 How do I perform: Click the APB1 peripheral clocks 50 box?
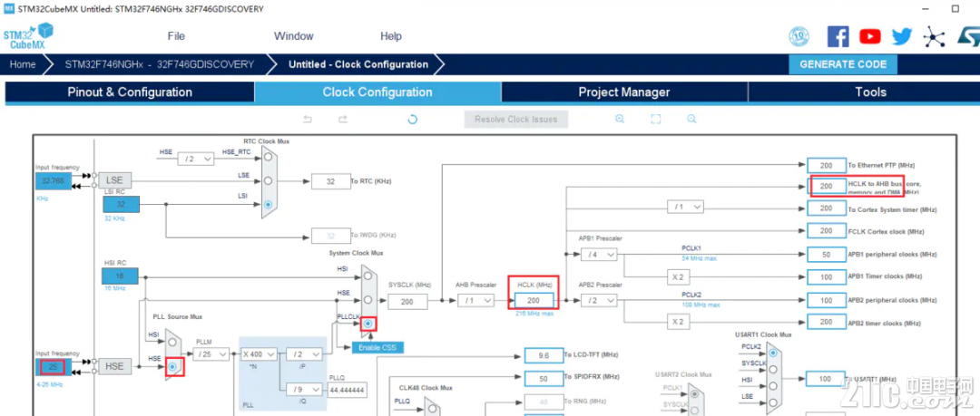827,255
